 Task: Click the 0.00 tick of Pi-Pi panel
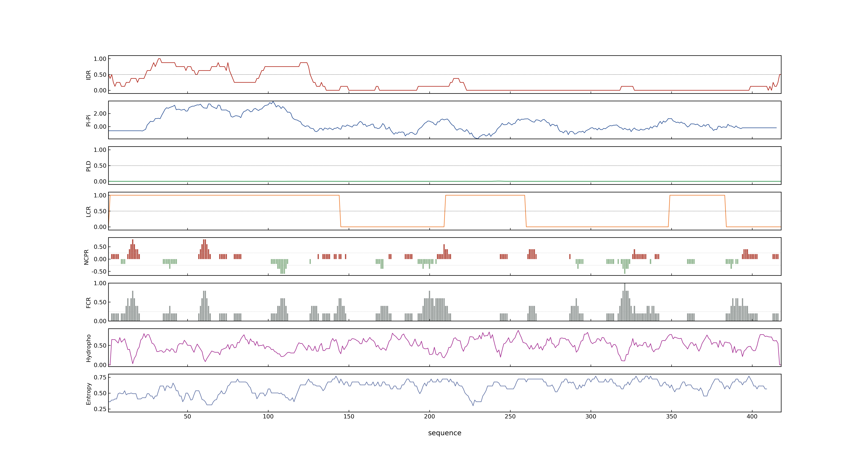click(x=100, y=127)
